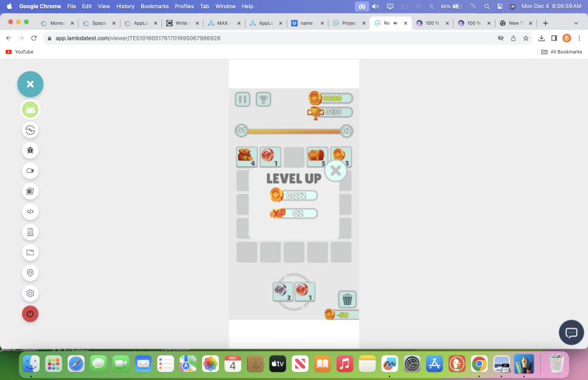This screenshot has height=380, width=588.
Task: Close the LEVEL UP popup
Action: [x=336, y=171]
